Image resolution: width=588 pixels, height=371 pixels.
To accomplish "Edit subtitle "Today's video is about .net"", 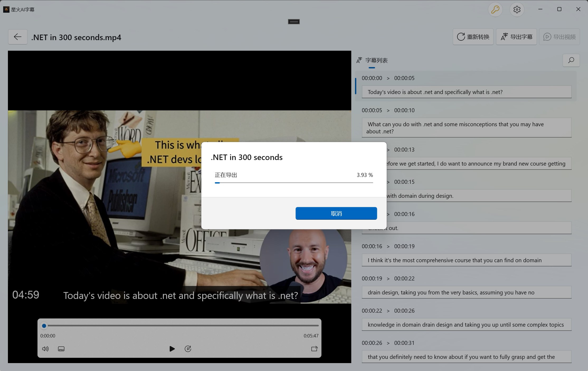I will 467,92.
